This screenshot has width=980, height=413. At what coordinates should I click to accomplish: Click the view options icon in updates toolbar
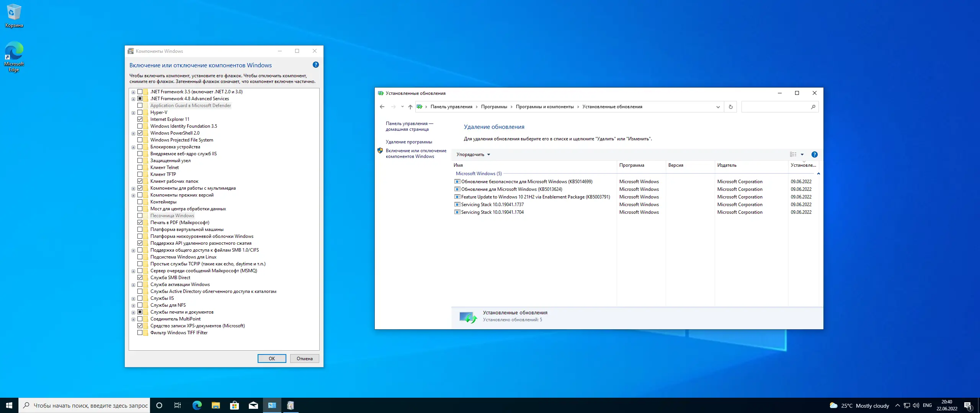point(793,154)
